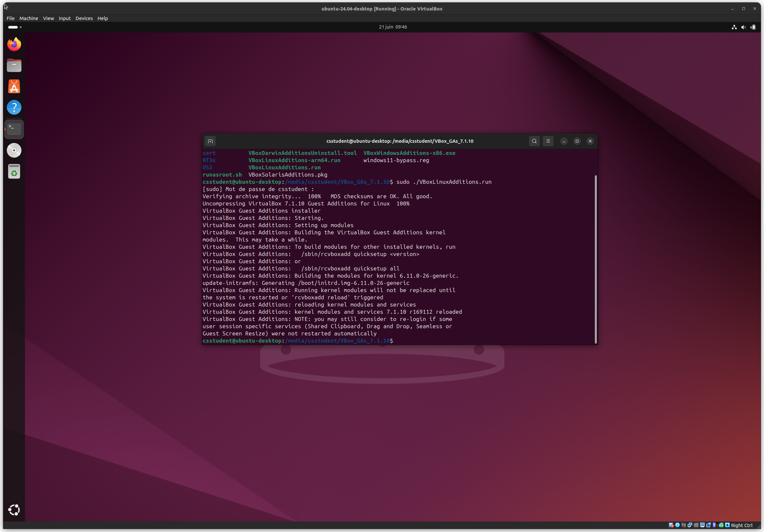Click the display status icon
Screen dimensions: 764x532
(703, 525)
